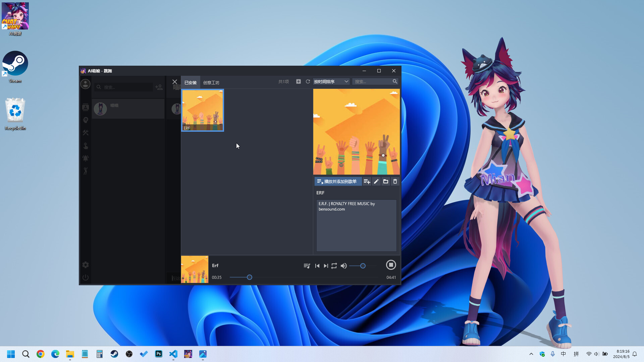Click the add-to-playlist icon next to 播放并添加到歌单

[x=367, y=181]
